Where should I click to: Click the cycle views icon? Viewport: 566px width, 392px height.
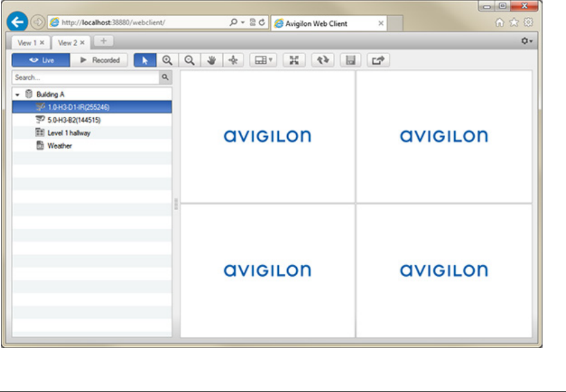pyautogui.click(x=323, y=60)
